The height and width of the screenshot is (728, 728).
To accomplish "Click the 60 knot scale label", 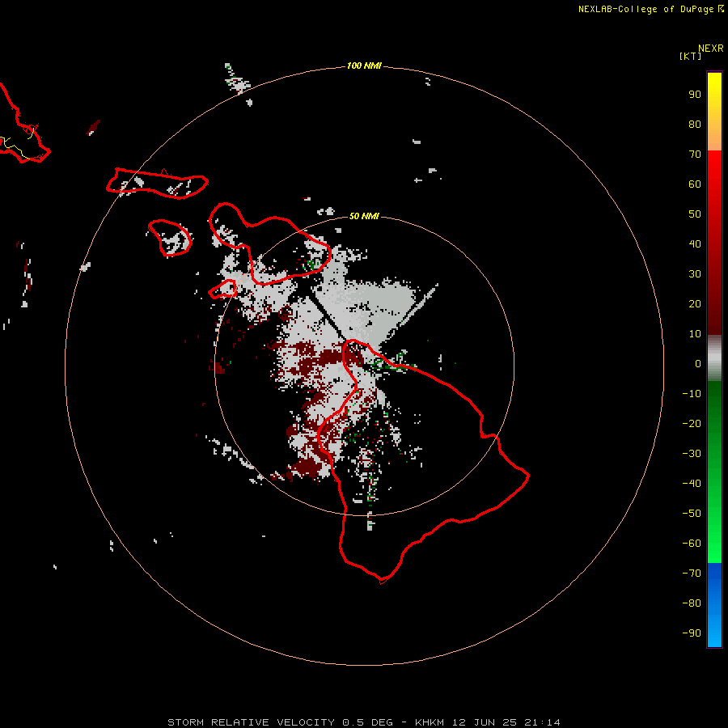I will (695, 184).
